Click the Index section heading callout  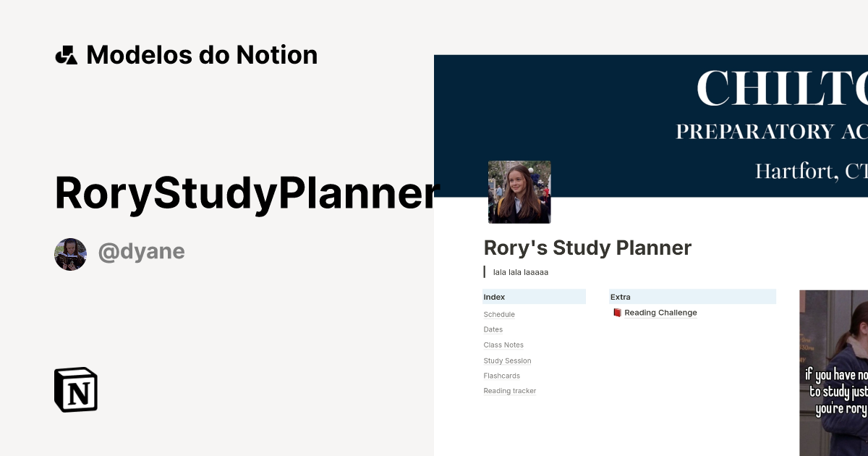493,297
